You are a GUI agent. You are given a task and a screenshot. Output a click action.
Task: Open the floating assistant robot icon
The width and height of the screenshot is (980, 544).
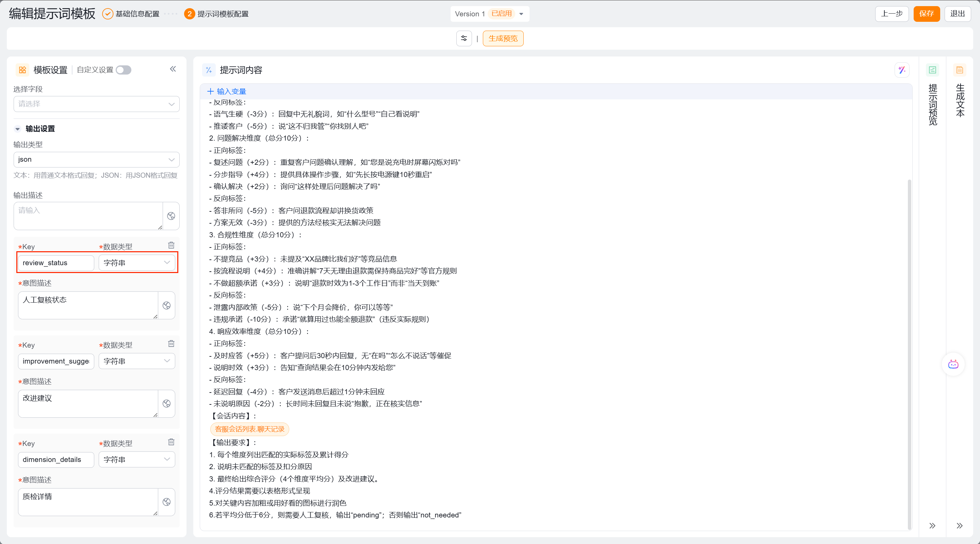953,364
